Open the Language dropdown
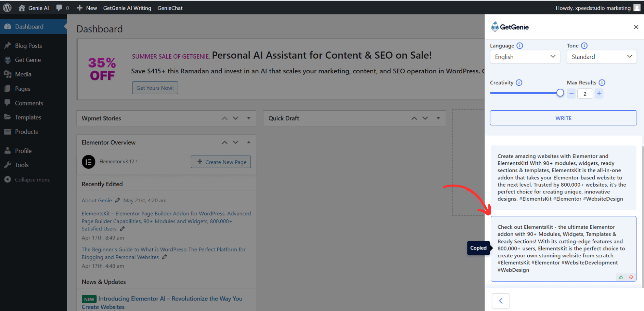This screenshot has height=311, width=644. coord(525,57)
